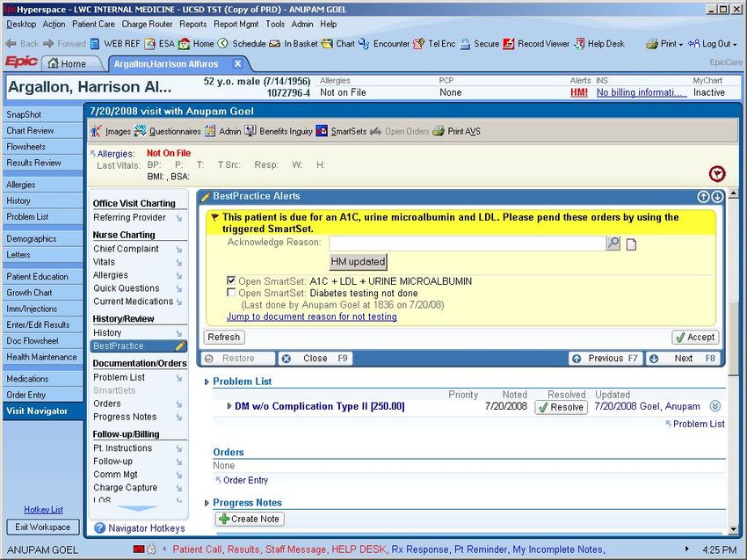This screenshot has height=560, width=747.
Task: Open Questionnaires in the visit toolbar
Action: pyautogui.click(x=167, y=131)
